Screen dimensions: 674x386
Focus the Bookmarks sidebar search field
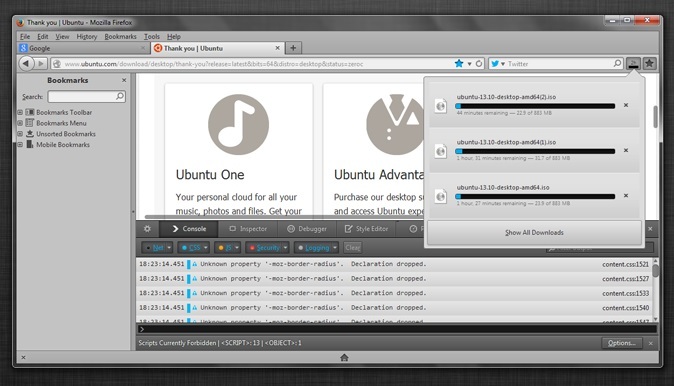point(87,96)
